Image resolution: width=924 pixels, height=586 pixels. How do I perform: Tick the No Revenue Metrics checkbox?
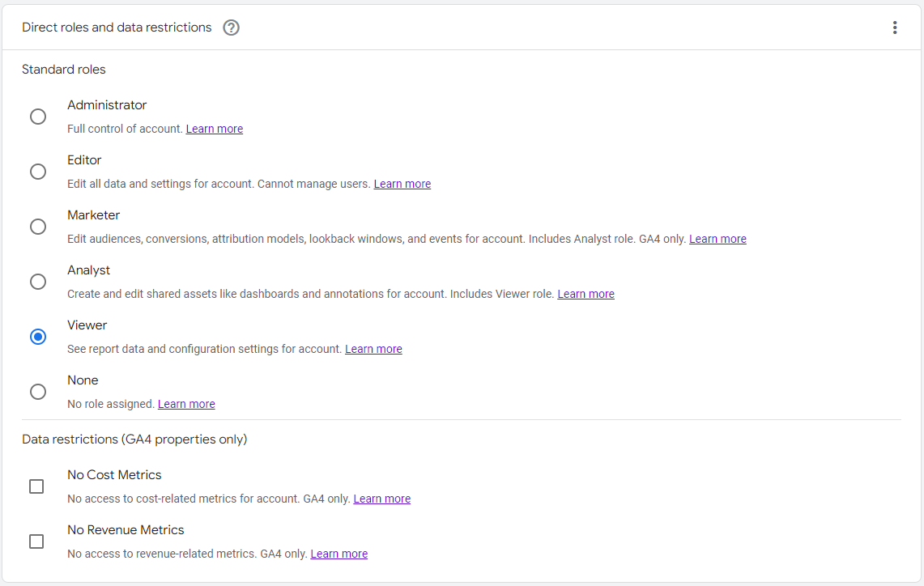click(x=36, y=541)
